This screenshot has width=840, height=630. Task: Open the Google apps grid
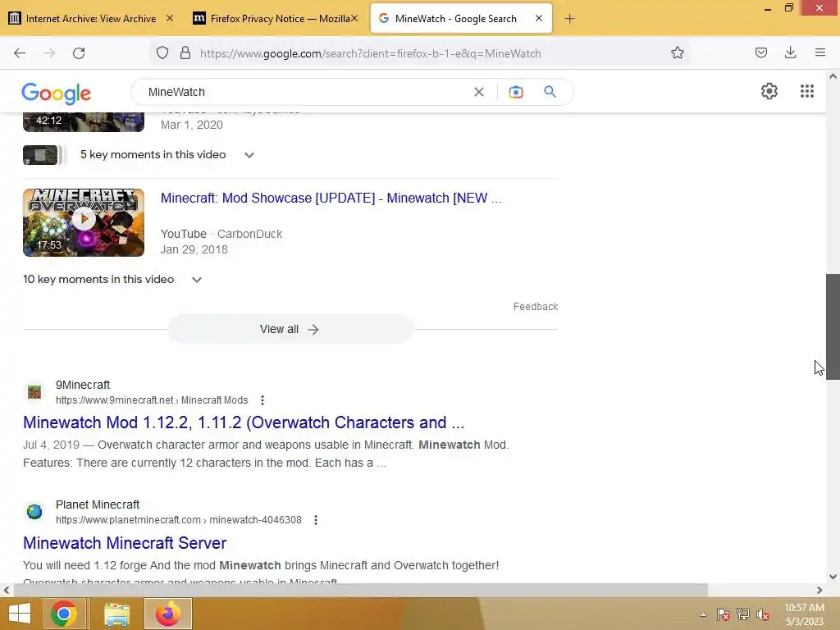(807, 91)
